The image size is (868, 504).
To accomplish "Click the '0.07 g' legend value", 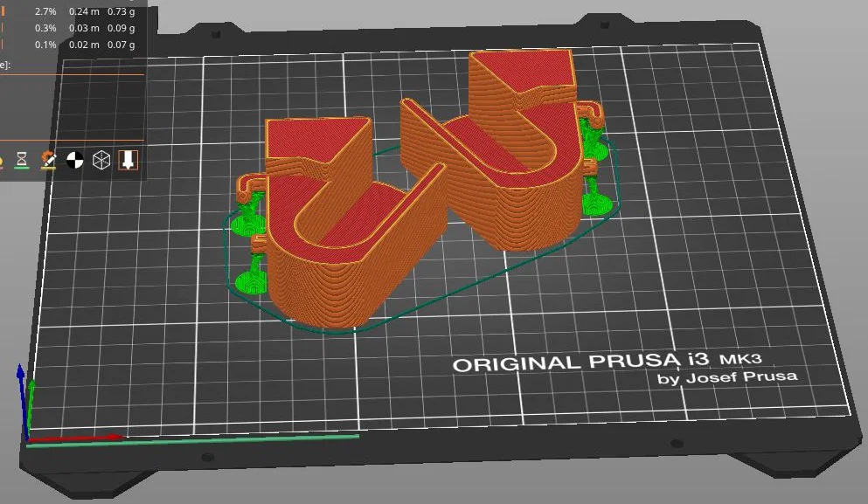I will [121, 45].
